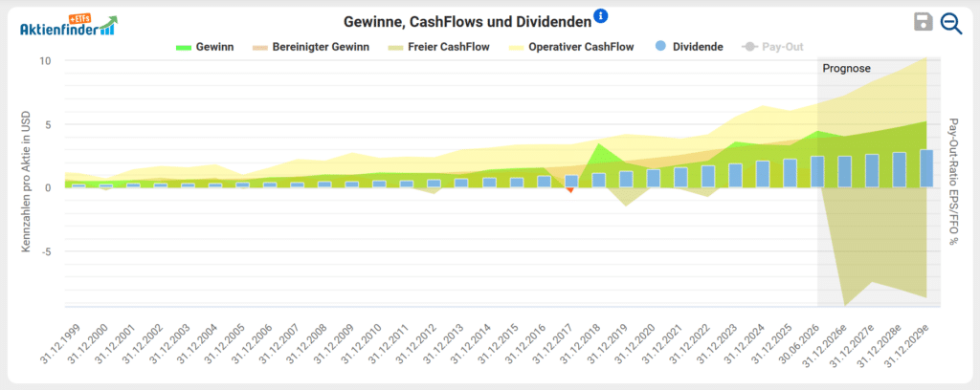Image resolution: width=980 pixels, height=390 pixels.
Task: Click the y-axis value '-5'
Action: click(48, 250)
